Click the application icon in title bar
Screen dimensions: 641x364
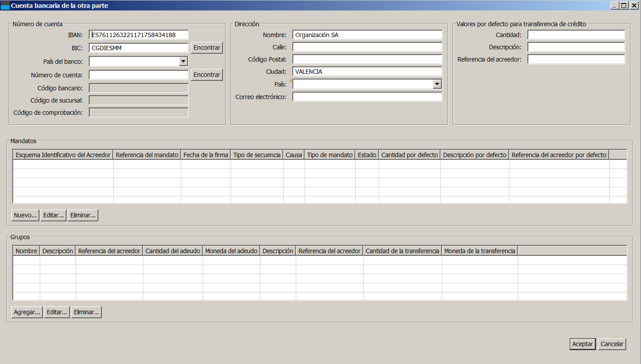click(5, 6)
